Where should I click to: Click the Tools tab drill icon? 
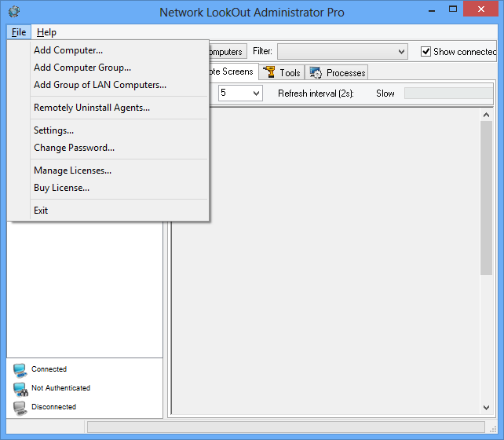[269, 72]
